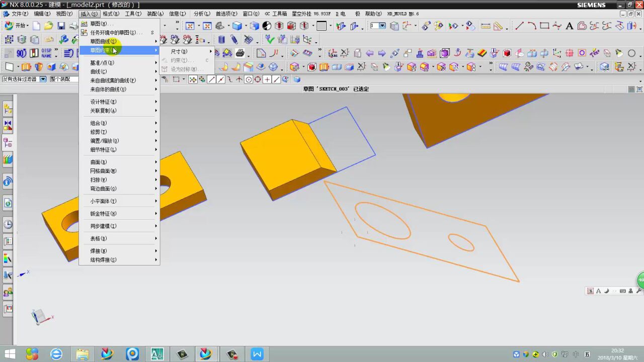Viewport: 644px width, 362px height.
Task: Select the Text 'A' curve tool
Action: [569, 26]
